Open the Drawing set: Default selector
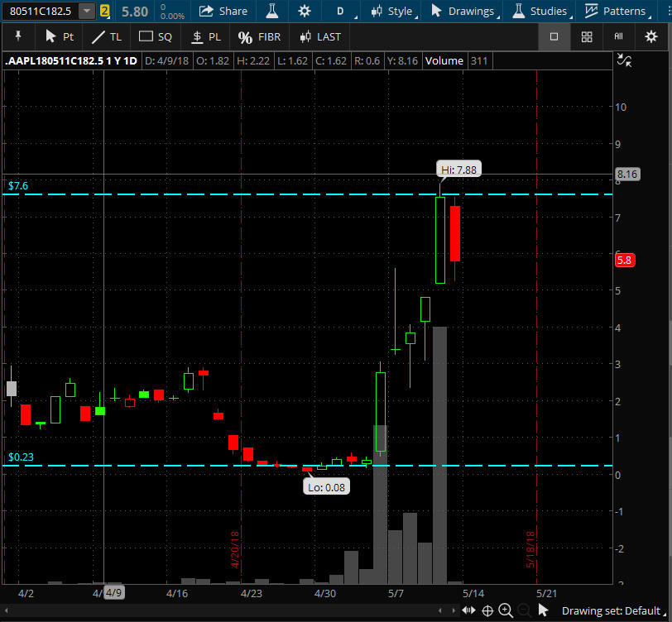The width and height of the screenshot is (672, 622). point(612,610)
